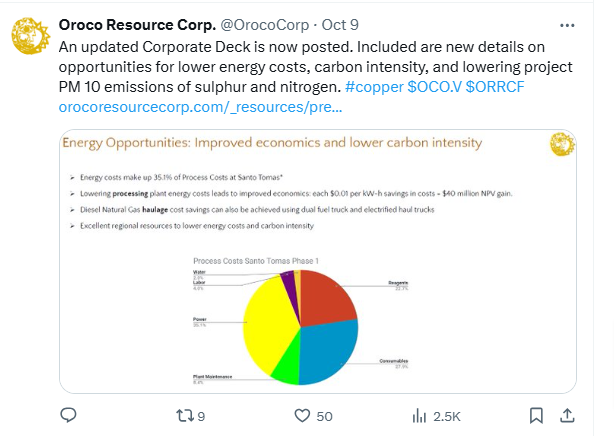The image size is (614, 436).
Task: Open the #copper hashtag
Action: [374, 87]
